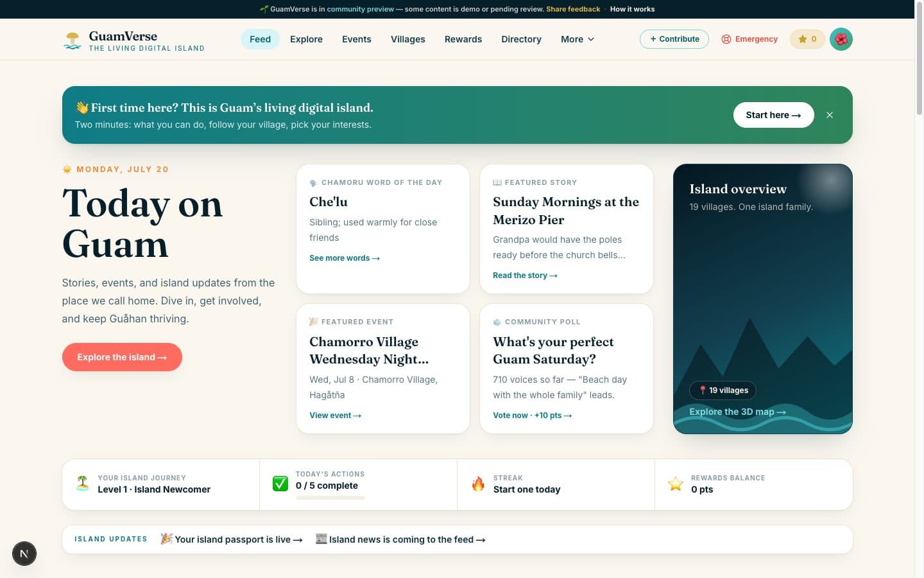This screenshot has height=578, width=924.
Task: Click the Che'lu word title
Action: (329, 202)
